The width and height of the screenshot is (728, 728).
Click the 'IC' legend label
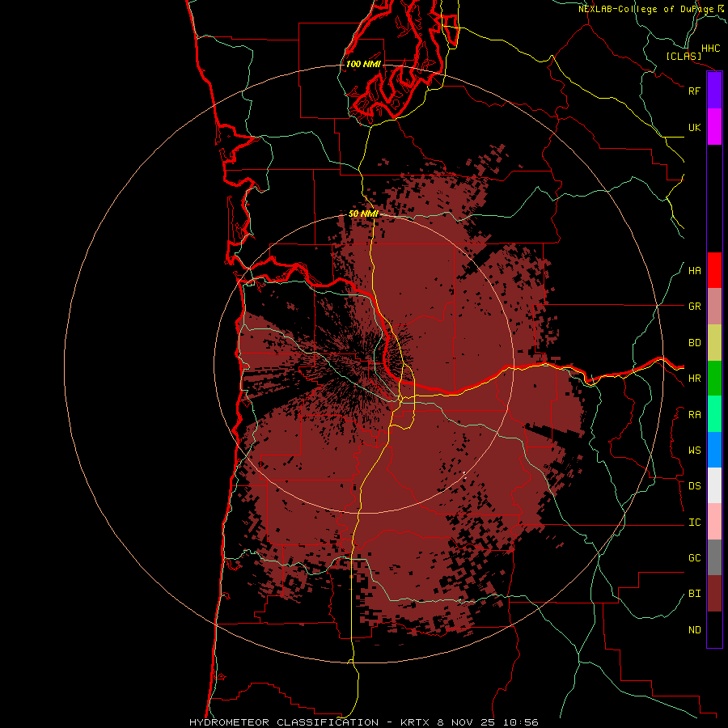pyautogui.click(x=694, y=523)
